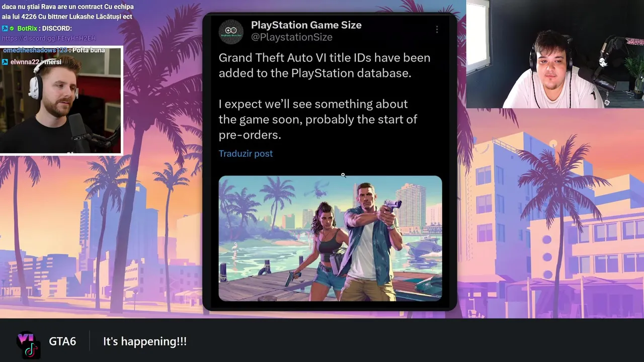Viewport: 644px width, 362px height.
Task: Click the tweet text about title IDs
Action: 325,65
